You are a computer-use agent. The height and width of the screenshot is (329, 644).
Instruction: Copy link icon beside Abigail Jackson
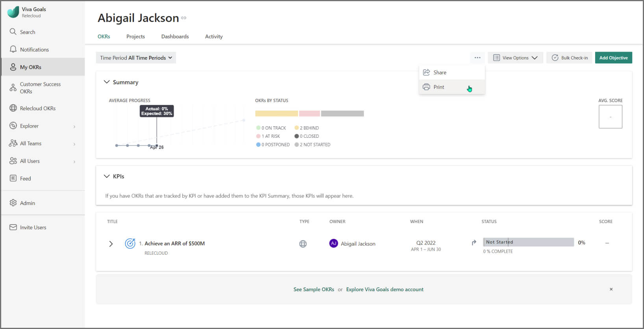point(184,18)
